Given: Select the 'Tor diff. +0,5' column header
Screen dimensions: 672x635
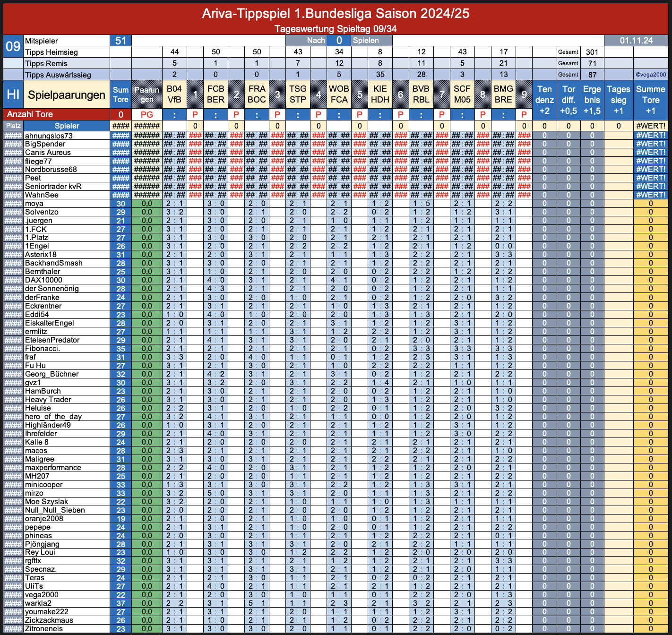Looking at the screenshot, I should pyautogui.click(x=569, y=100).
